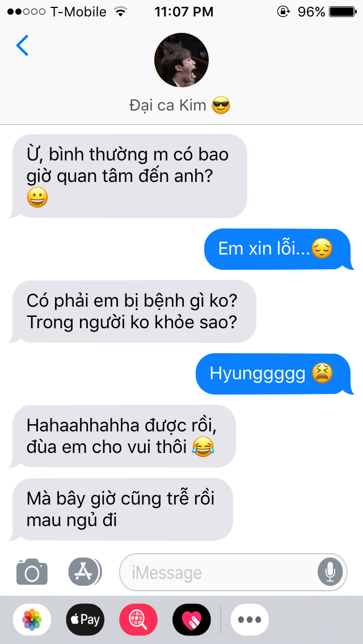Screen dimensions: 363x644
Task: Tap the 11:07 PM clock in status bar
Action: [184, 12]
